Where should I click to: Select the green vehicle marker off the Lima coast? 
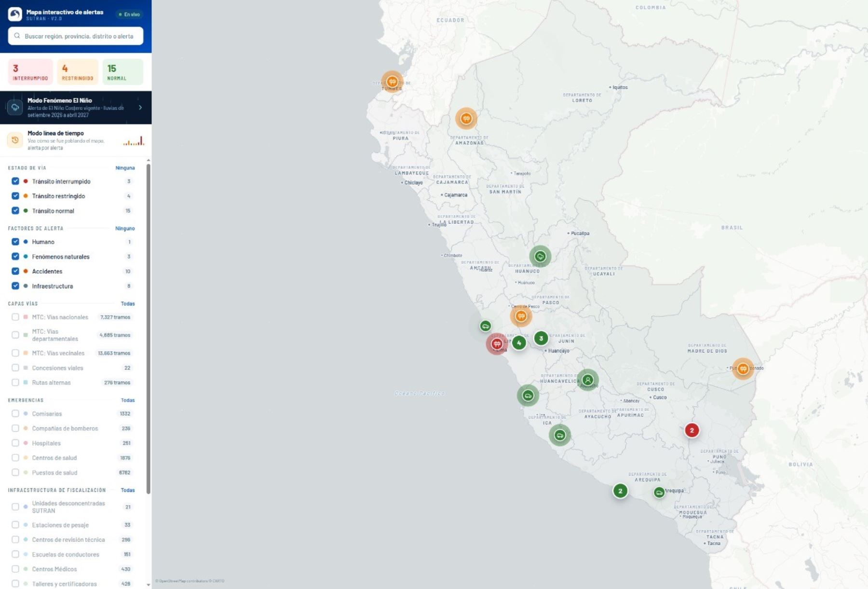pos(486,326)
